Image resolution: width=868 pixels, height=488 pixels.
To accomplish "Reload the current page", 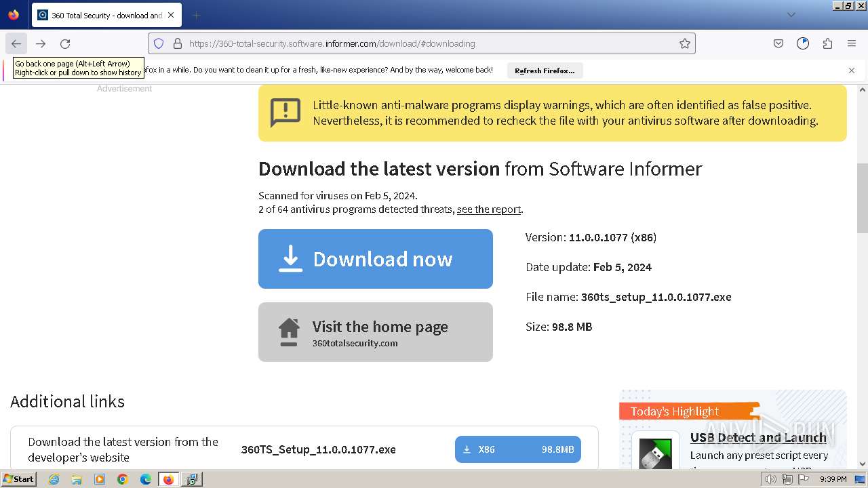I will click(x=65, y=43).
